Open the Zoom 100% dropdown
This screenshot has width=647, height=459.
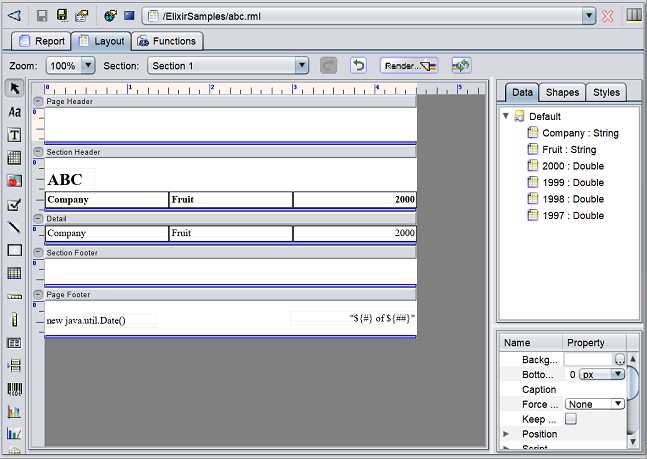coord(87,65)
